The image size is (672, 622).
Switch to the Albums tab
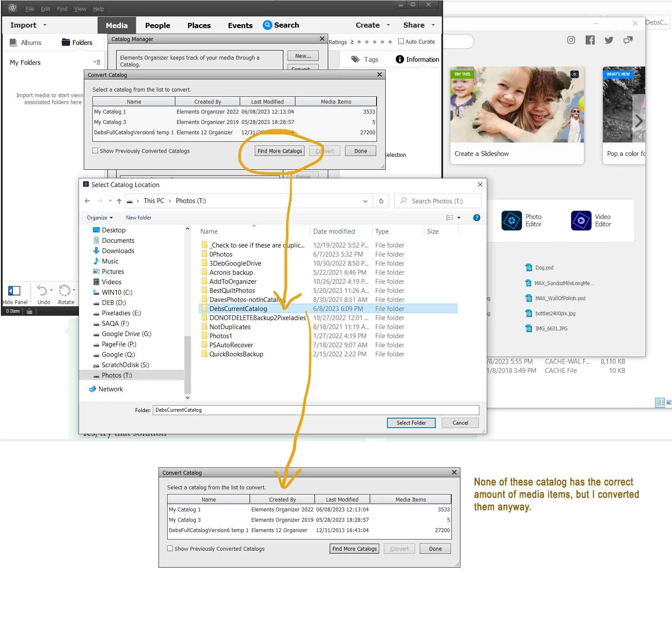point(26,42)
